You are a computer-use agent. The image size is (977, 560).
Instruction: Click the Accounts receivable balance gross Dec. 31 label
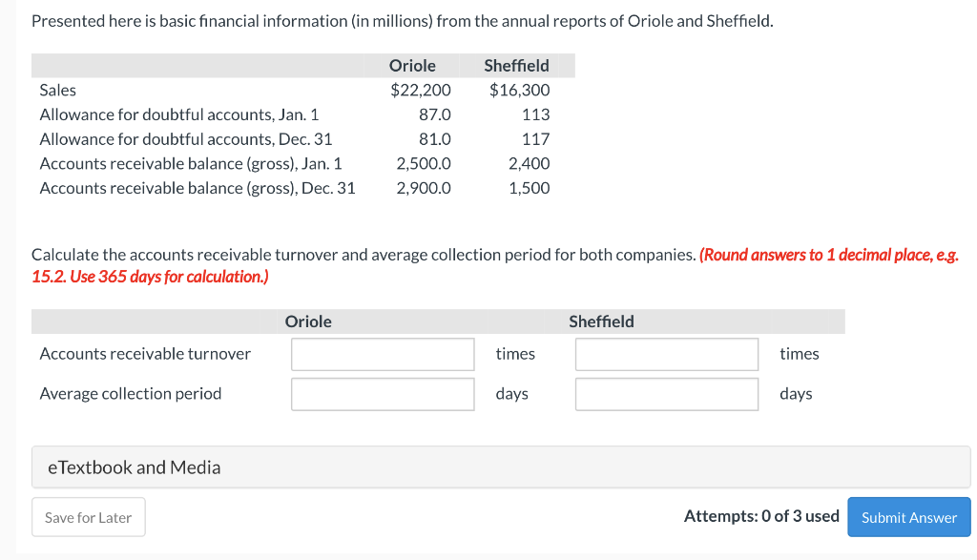[197, 187]
